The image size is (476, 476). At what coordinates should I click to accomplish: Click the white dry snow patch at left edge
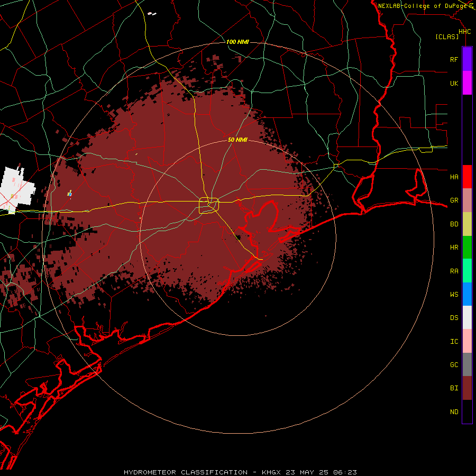17,190
